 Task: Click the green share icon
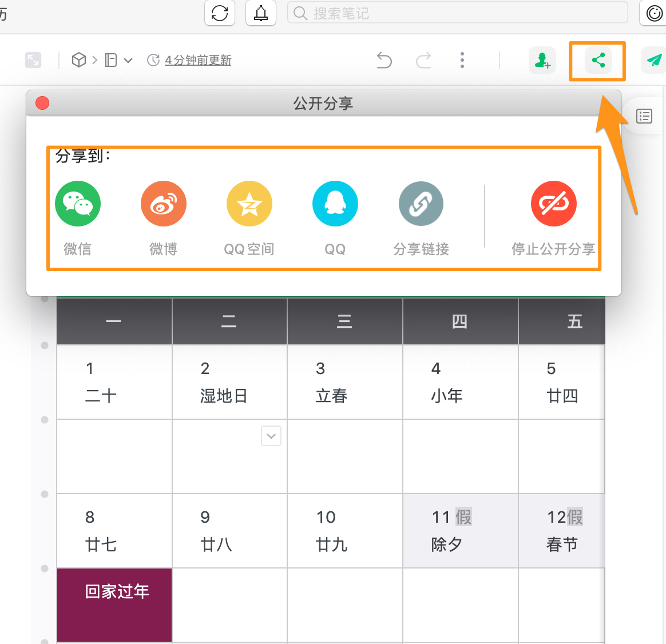coord(598,60)
